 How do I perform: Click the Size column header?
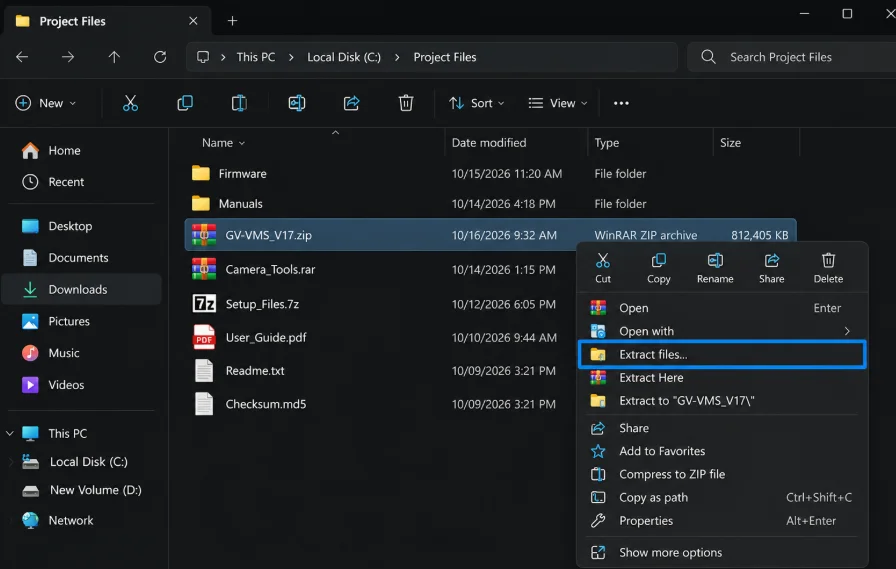(730, 143)
